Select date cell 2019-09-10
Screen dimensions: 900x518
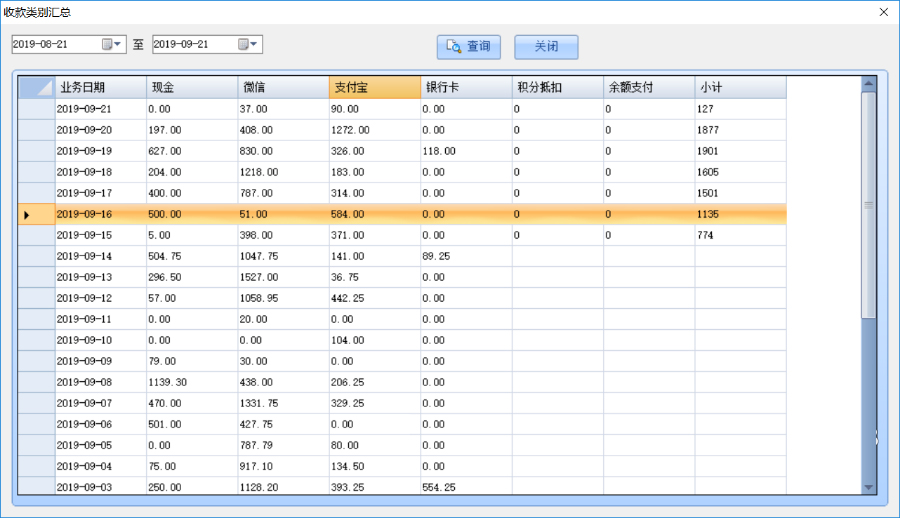point(100,341)
